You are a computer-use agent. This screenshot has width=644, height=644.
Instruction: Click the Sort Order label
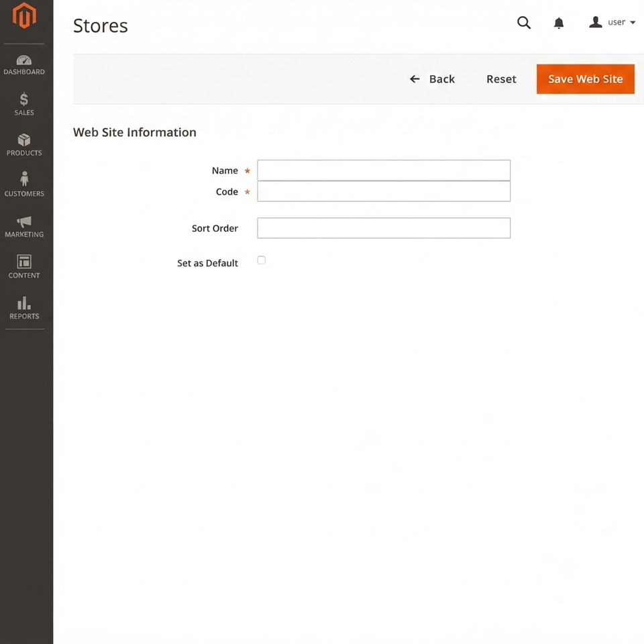[x=215, y=228]
